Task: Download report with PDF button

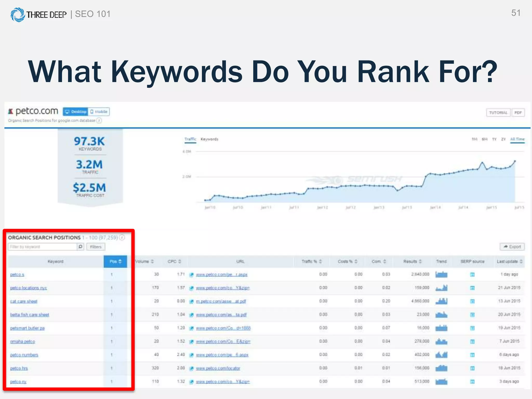Action: 518,113
